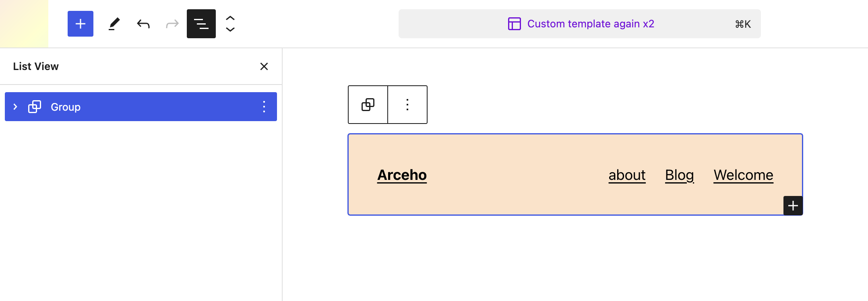868x301 pixels.
Task: Expand the Group item in List View
Action: (x=15, y=106)
